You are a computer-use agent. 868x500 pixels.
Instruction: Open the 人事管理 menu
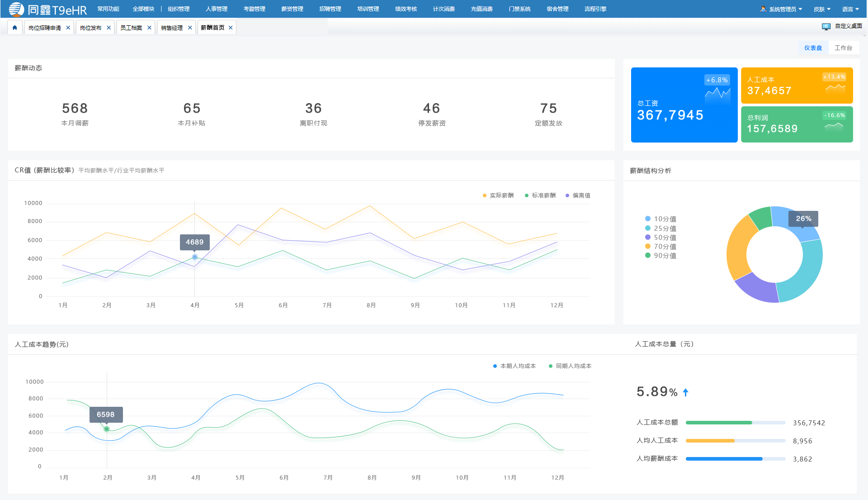(217, 9)
